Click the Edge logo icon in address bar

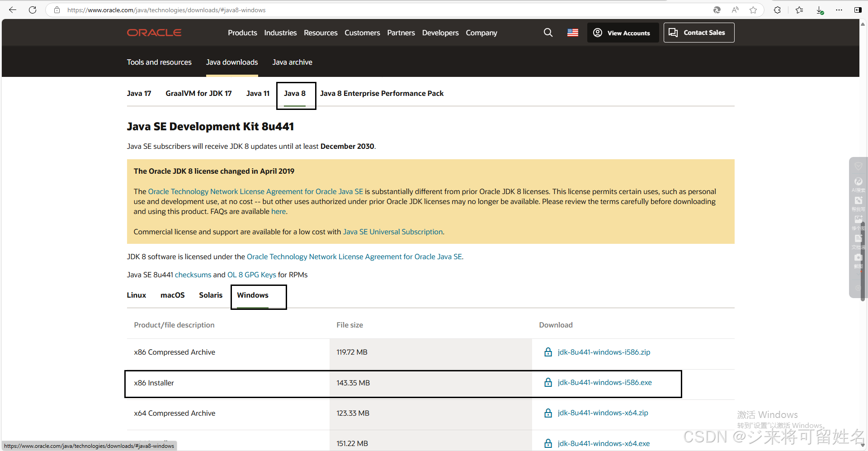[717, 10]
